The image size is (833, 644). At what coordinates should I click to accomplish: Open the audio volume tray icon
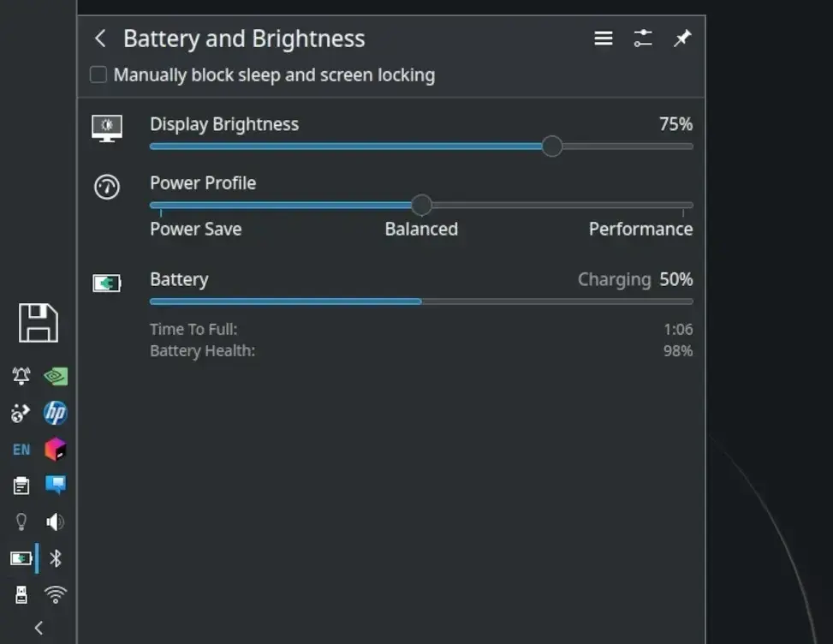(56, 522)
